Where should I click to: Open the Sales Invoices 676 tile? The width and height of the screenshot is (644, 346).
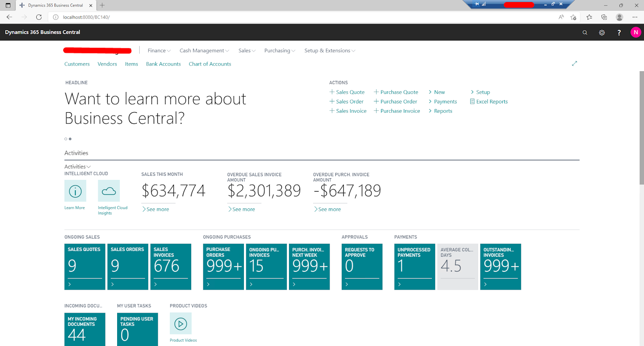pyautogui.click(x=171, y=267)
